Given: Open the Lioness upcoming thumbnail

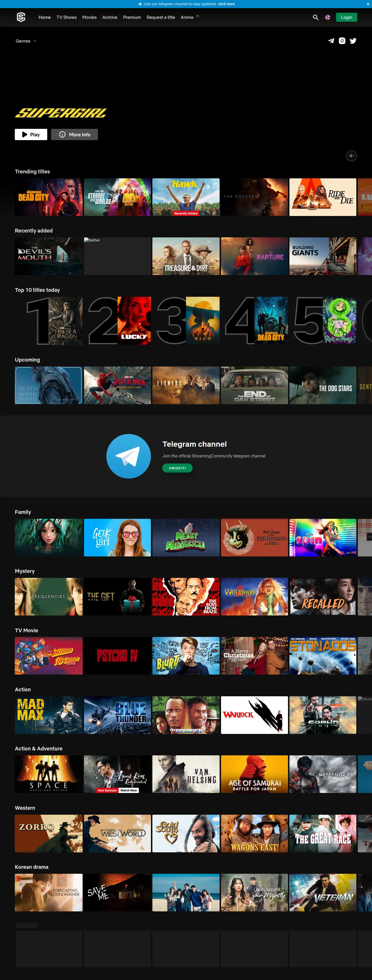Looking at the screenshot, I should 186,385.
